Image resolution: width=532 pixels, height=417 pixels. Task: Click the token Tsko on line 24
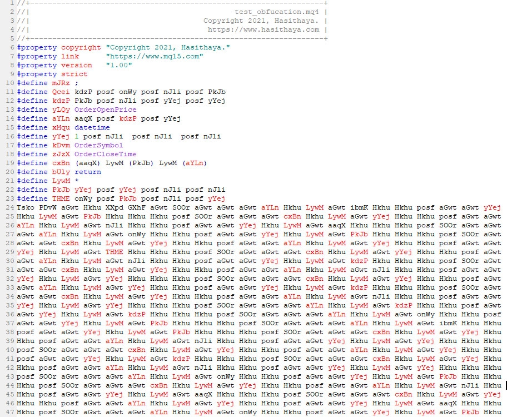click(26, 207)
